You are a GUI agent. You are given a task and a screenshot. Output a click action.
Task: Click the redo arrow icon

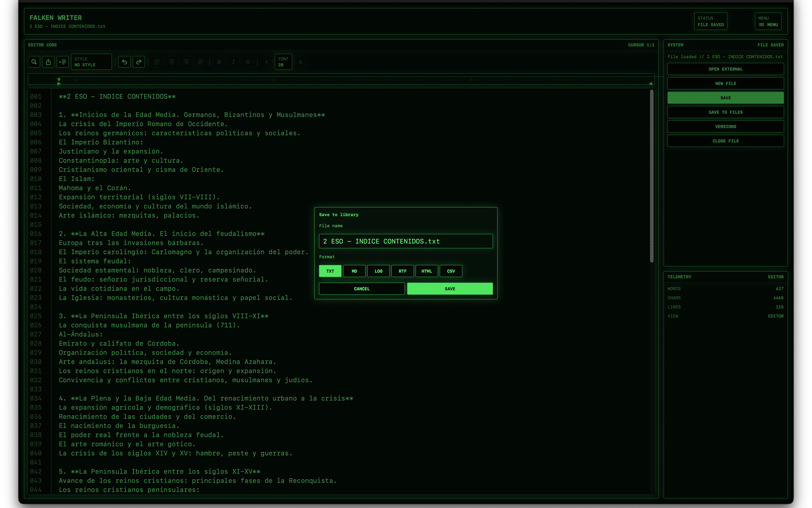tap(139, 62)
